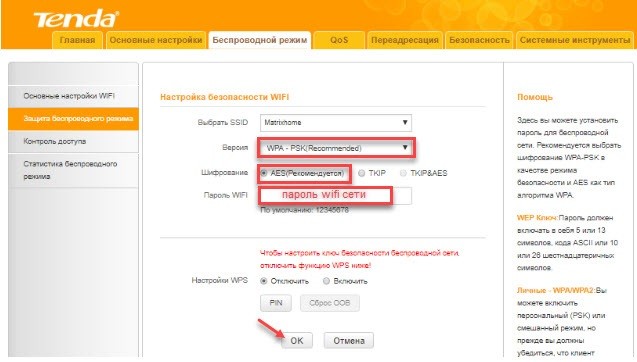Open the Главная tab
The image size is (637, 362).
(77, 40)
